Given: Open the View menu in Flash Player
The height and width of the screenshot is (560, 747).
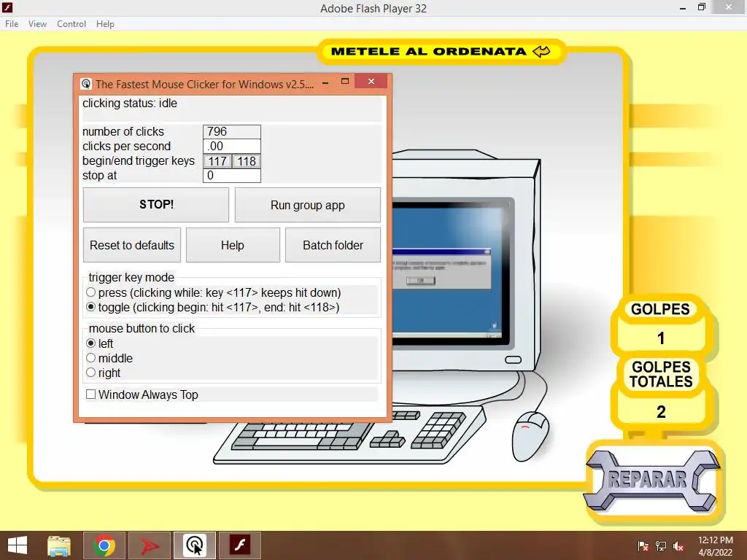Looking at the screenshot, I should pos(37,24).
